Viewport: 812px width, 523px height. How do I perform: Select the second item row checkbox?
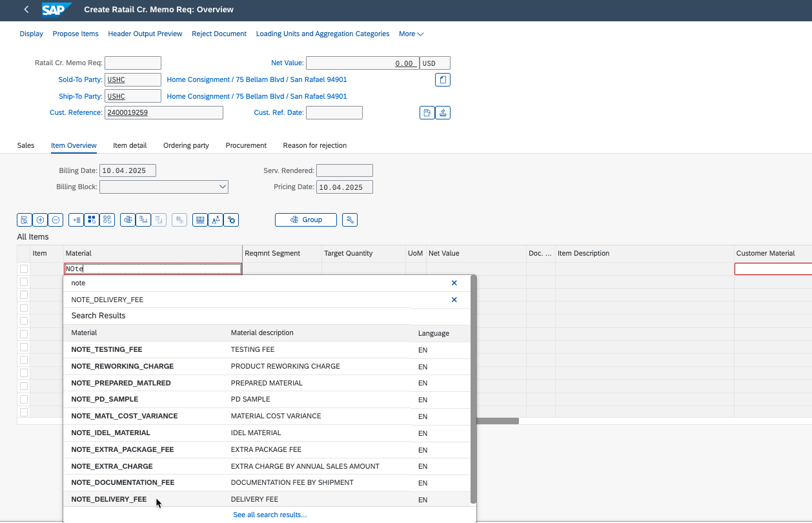[x=24, y=282]
